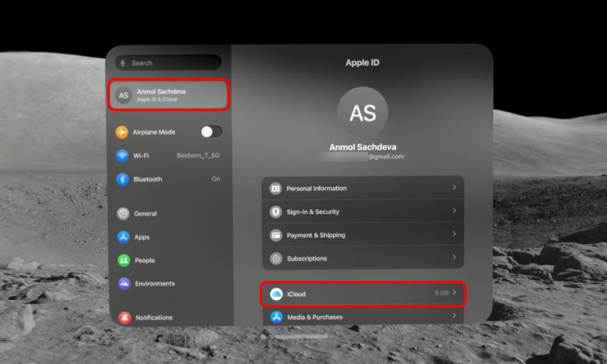Click the Apple ID title
607x364 pixels.
pos(362,63)
